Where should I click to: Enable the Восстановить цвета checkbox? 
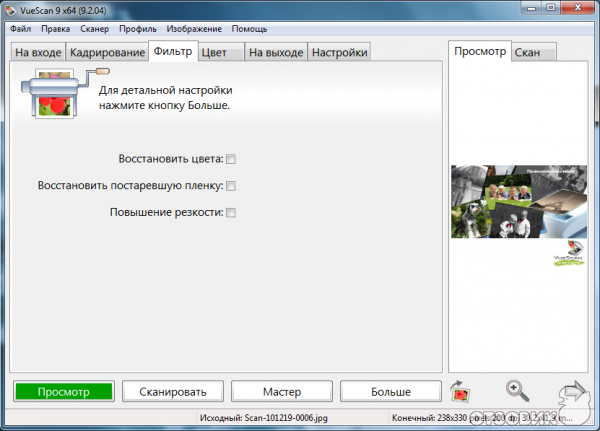click(x=231, y=159)
